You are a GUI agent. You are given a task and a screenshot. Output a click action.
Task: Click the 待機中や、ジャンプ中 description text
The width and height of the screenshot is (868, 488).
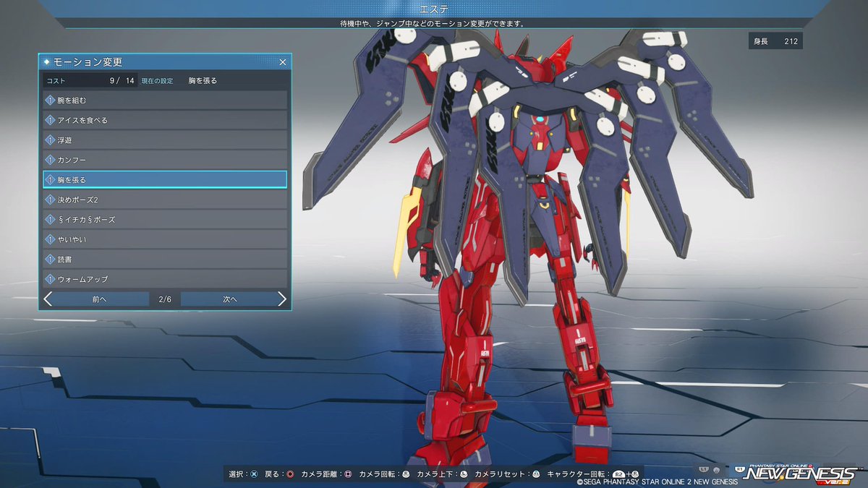433,23
